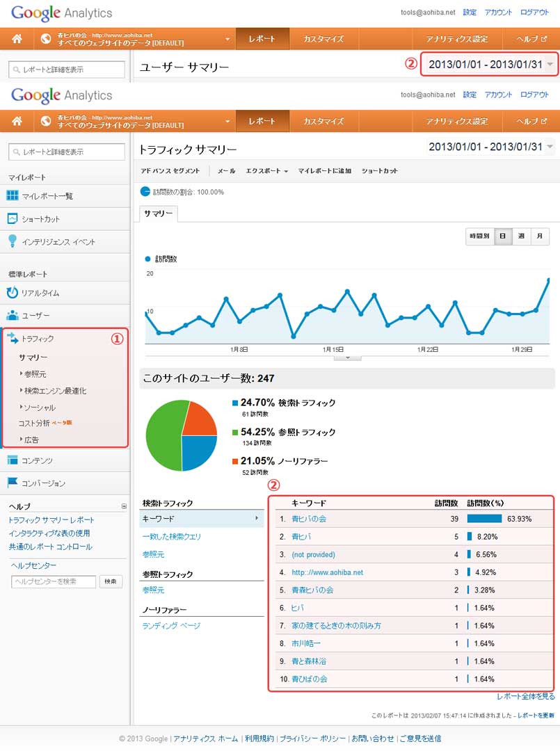Click the home icon in the topmost orange bar

[17, 39]
